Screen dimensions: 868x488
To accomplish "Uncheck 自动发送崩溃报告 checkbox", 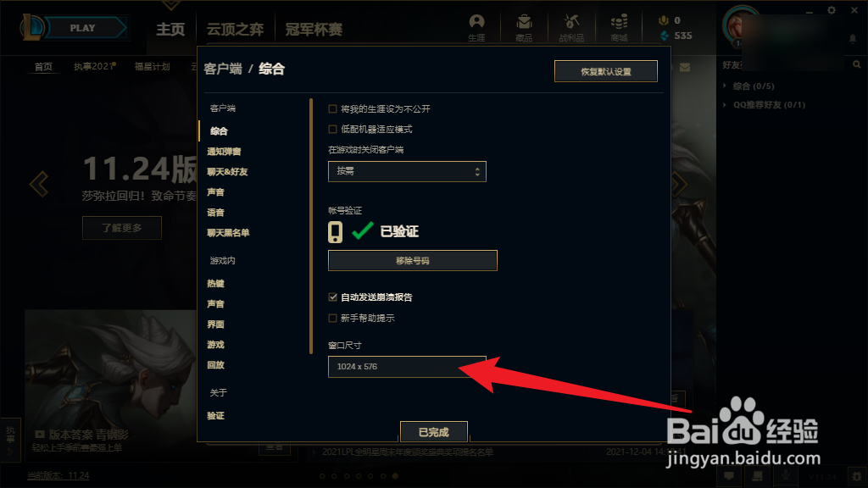I will [x=332, y=297].
